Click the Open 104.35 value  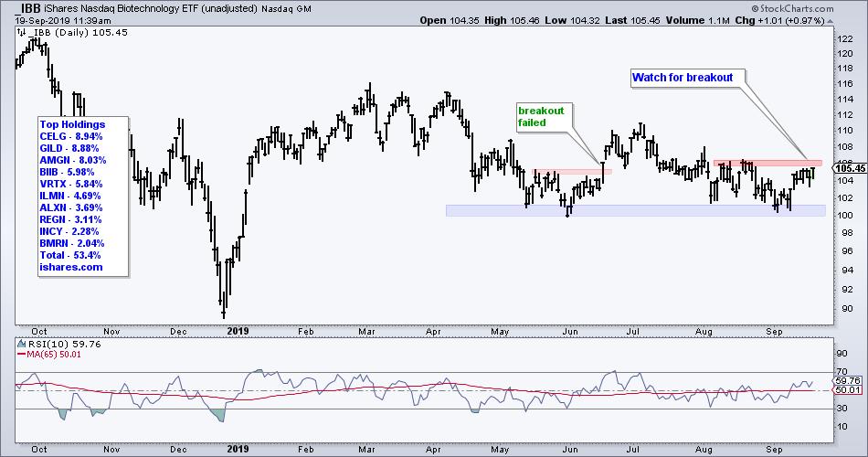(449, 20)
